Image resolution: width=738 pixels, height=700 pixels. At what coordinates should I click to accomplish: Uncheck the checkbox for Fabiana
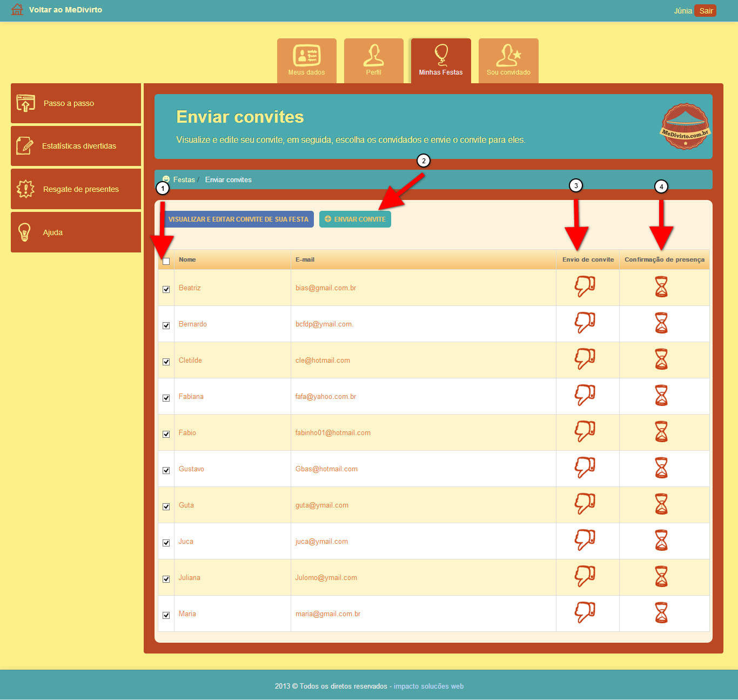click(x=166, y=398)
